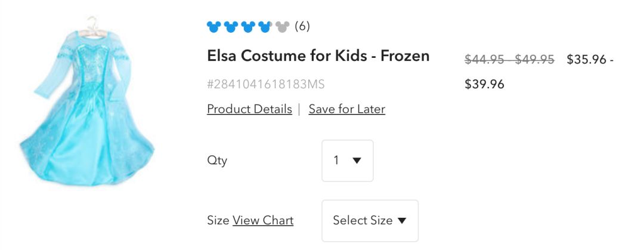Click the down arrow beside Select Size
644x250 pixels.
pyautogui.click(x=402, y=221)
